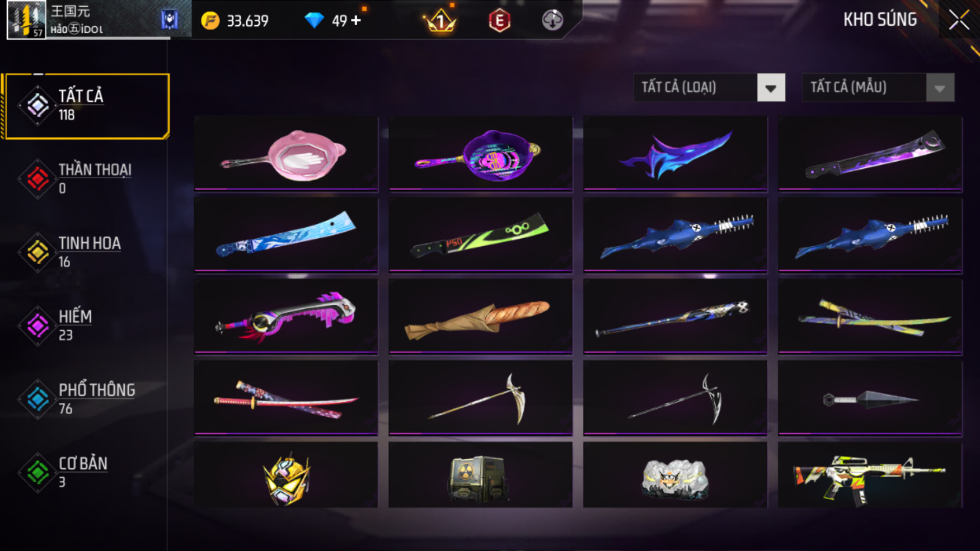Close the Kho Súng screen
The image size is (980, 551).
click(x=959, y=20)
